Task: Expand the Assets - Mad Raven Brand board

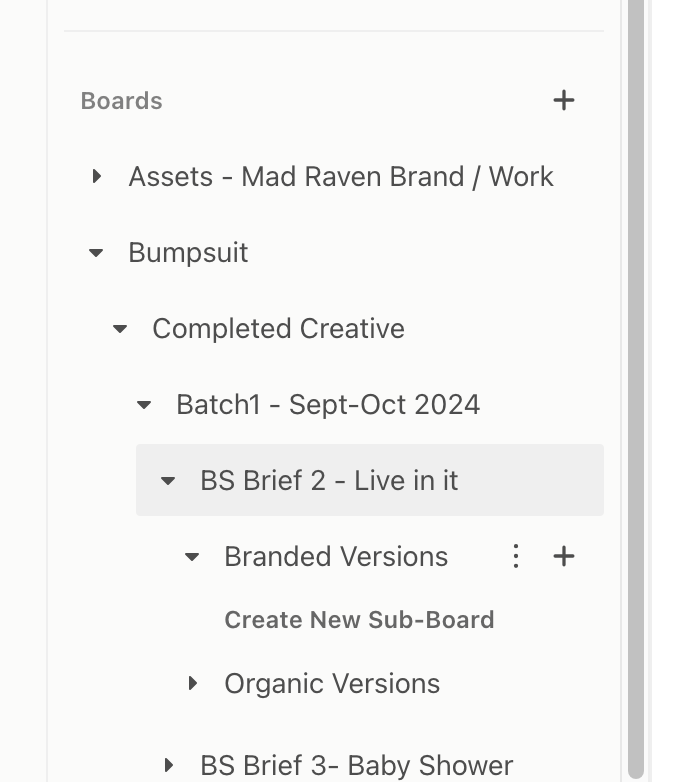Action: (97, 177)
